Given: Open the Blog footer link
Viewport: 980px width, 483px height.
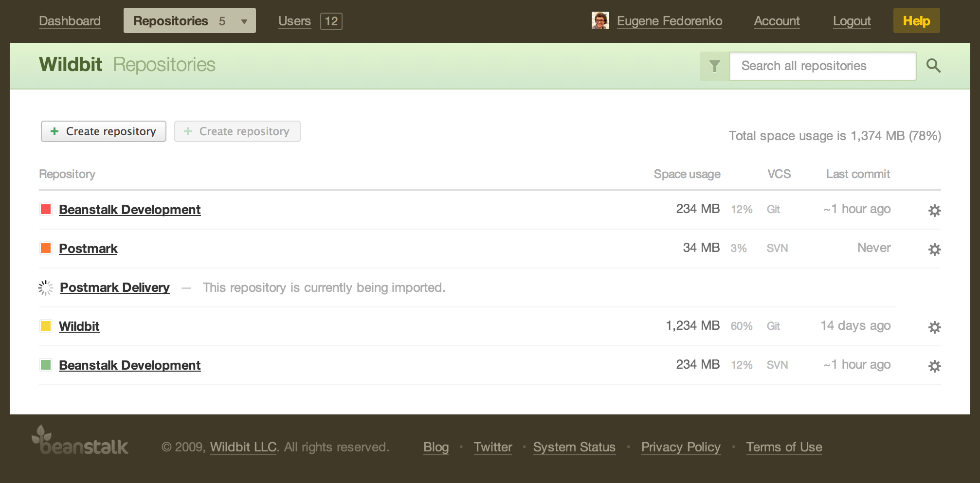Looking at the screenshot, I should coord(436,447).
